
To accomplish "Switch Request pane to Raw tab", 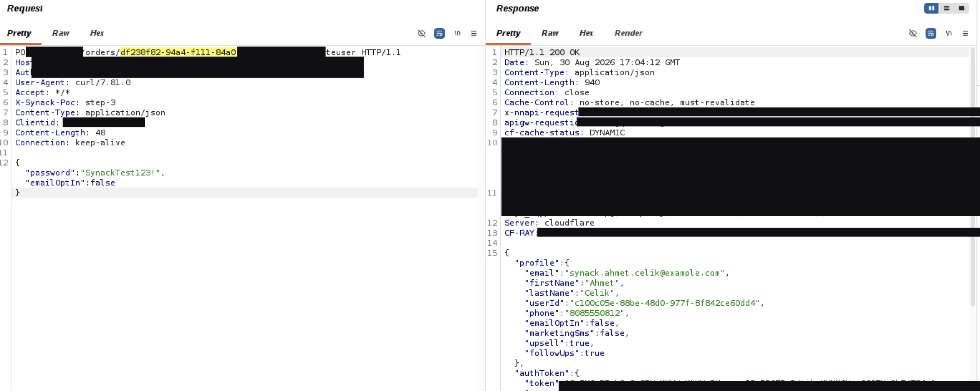I will [x=60, y=33].
